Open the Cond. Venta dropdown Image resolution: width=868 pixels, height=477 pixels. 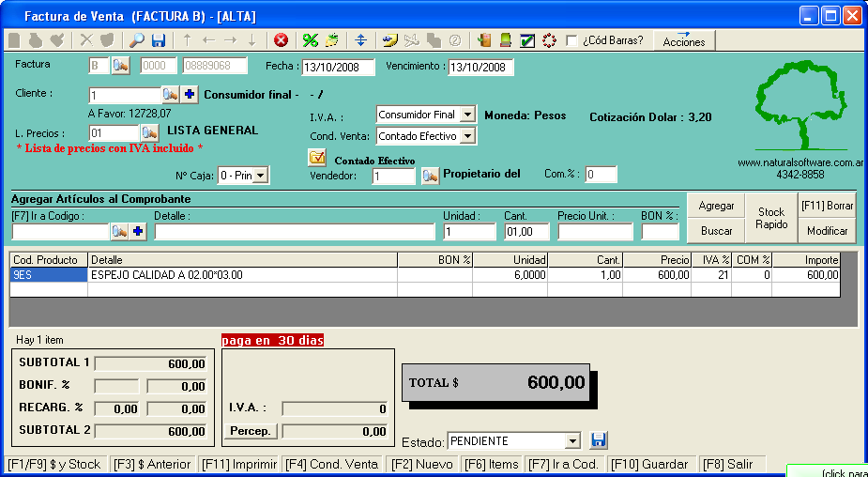[468, 136]
